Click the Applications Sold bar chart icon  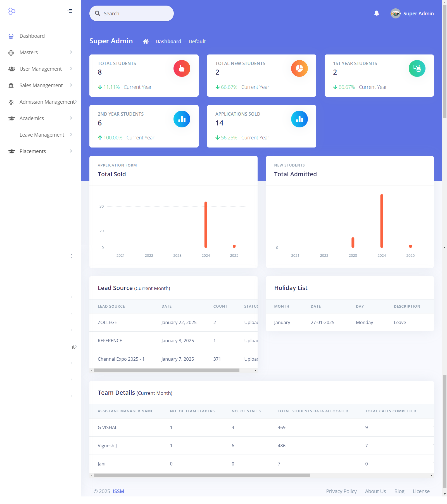point(299,119)
